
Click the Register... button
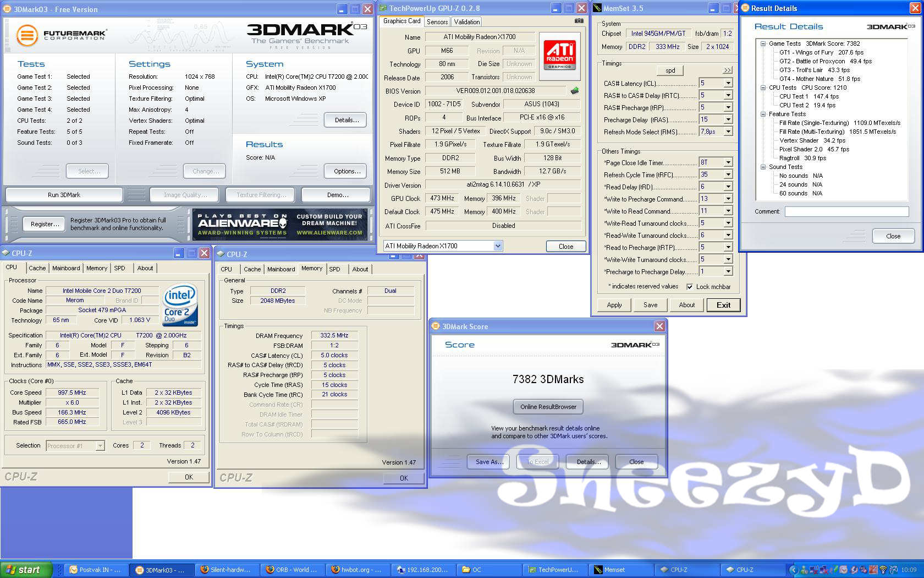(45, 224)
